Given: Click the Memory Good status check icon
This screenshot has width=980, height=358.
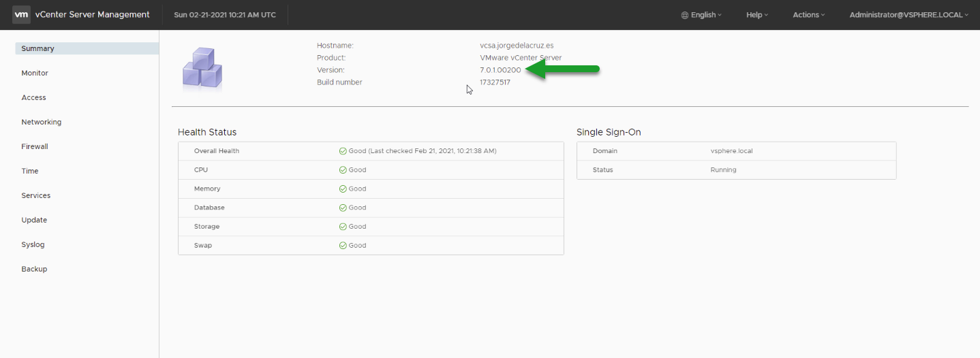Looking at the screenshot, I should [343, 189].
